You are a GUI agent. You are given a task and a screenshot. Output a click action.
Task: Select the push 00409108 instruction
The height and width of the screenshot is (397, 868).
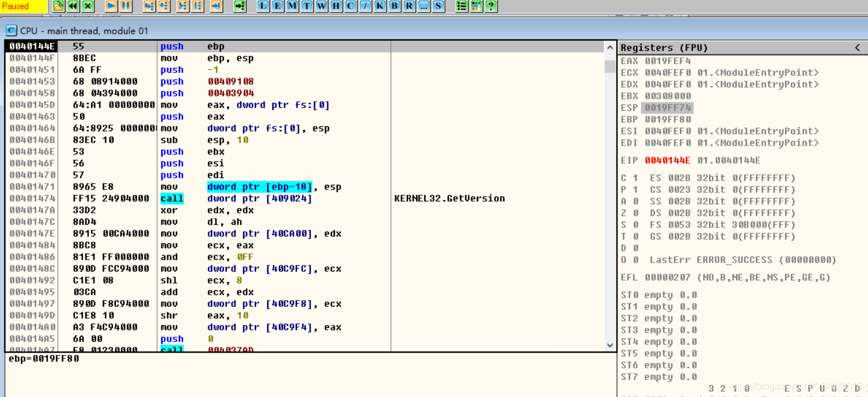click(305, 81)
